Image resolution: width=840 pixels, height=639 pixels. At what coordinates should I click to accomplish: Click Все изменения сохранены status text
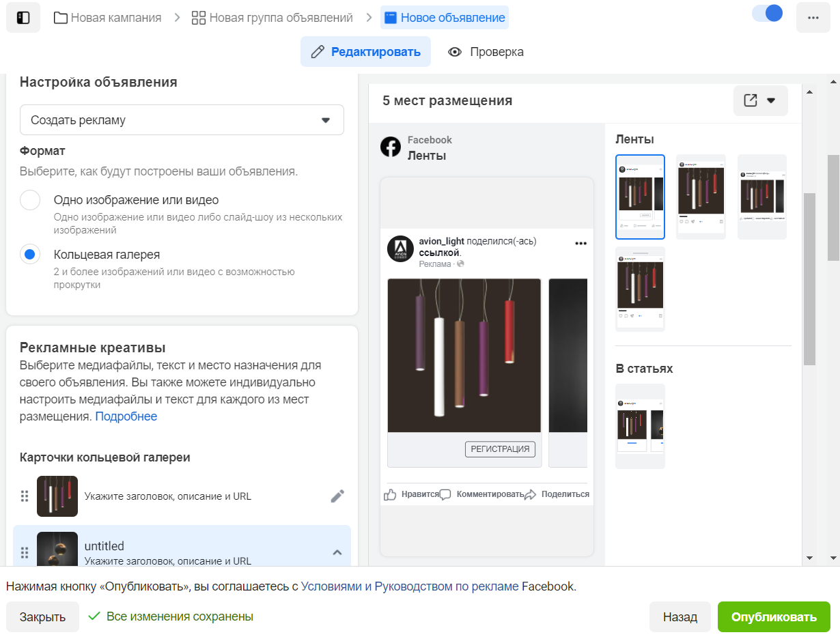coord(180,616)
